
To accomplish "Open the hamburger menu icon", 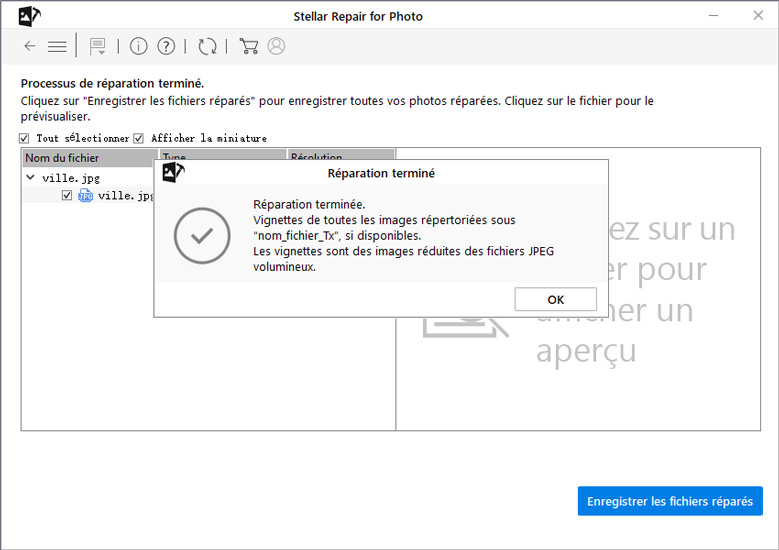I will [x=57, y=47].
